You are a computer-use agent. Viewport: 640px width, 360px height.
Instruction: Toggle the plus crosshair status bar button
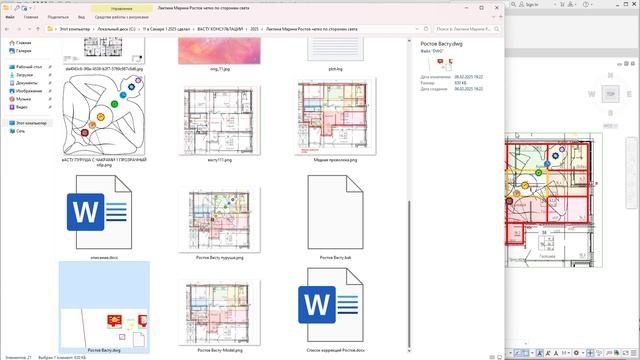(x=590, y=353)
